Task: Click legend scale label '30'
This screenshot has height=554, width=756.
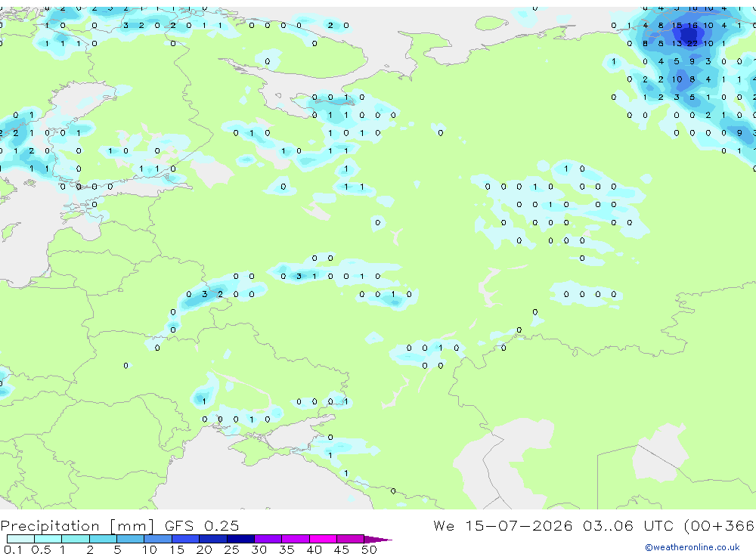Action: 259,549
